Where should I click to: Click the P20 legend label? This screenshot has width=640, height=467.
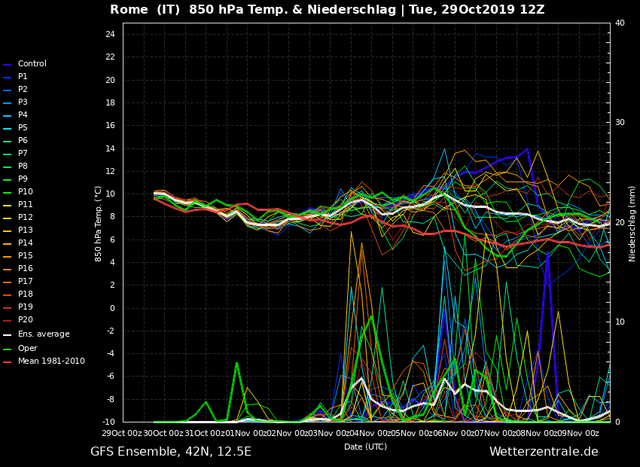pos(25,320)
